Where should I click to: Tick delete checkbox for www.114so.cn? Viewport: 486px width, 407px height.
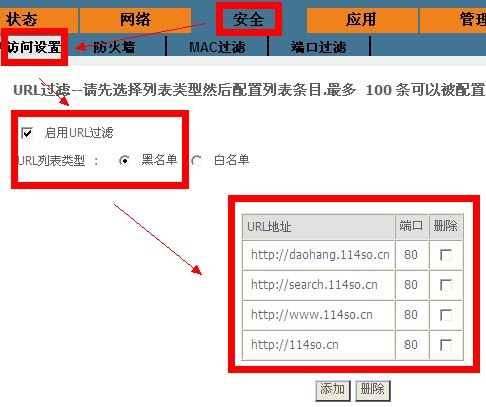pyautogui.click(x=446, y=315)
